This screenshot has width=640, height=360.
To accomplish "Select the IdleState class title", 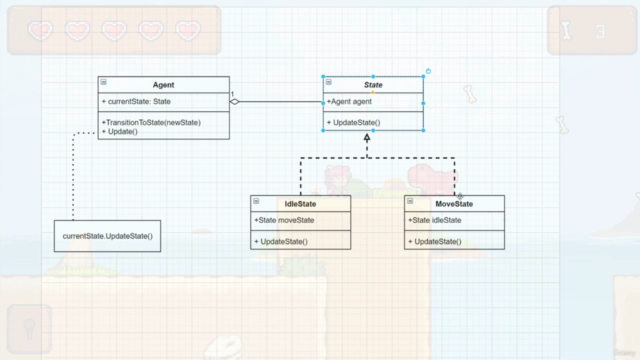I will coord(300,204).
